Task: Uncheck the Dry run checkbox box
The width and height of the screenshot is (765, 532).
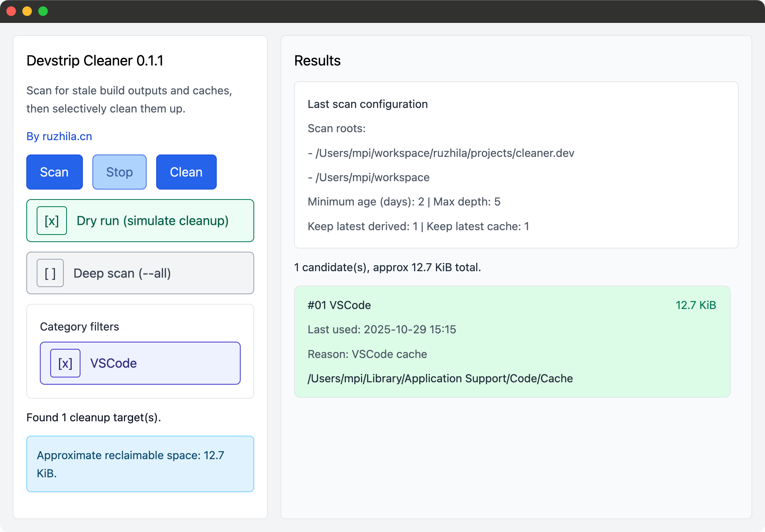Action: click(x=52, y=221)
